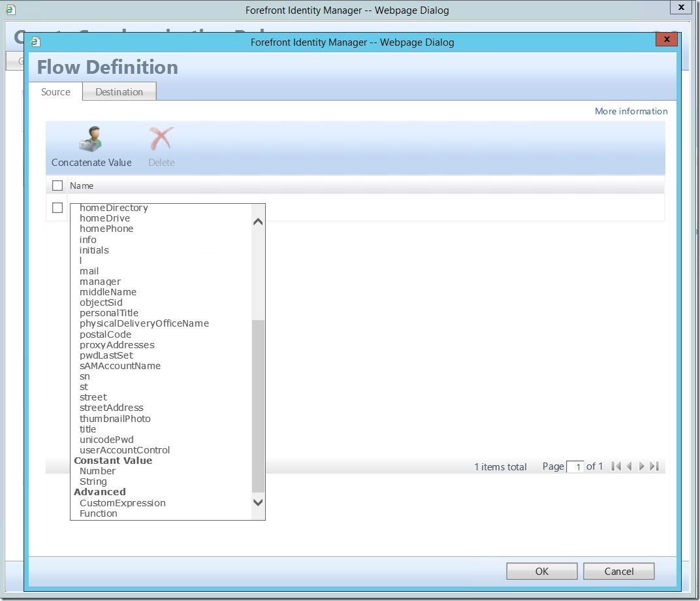Select middleName in the attribute list
This screenshot has width=700, height=601.
108,292
